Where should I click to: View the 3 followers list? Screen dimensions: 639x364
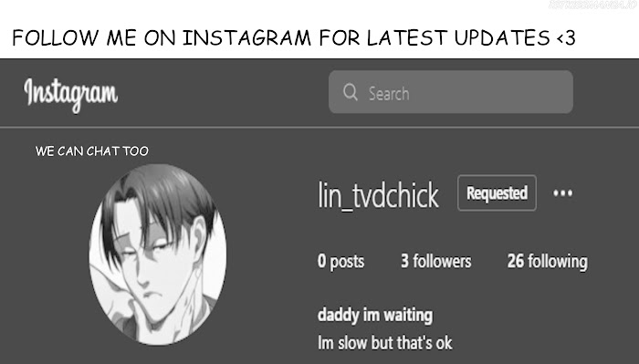(436, 261)
